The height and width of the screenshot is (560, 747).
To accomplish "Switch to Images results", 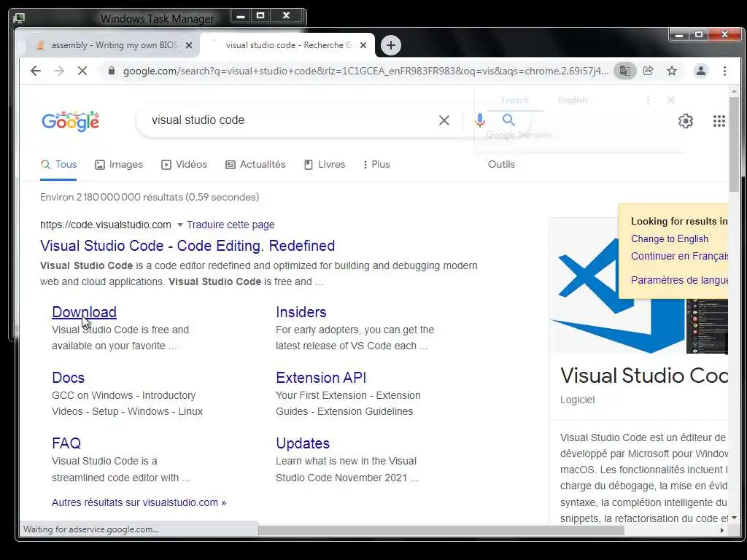I will [119, 164].
